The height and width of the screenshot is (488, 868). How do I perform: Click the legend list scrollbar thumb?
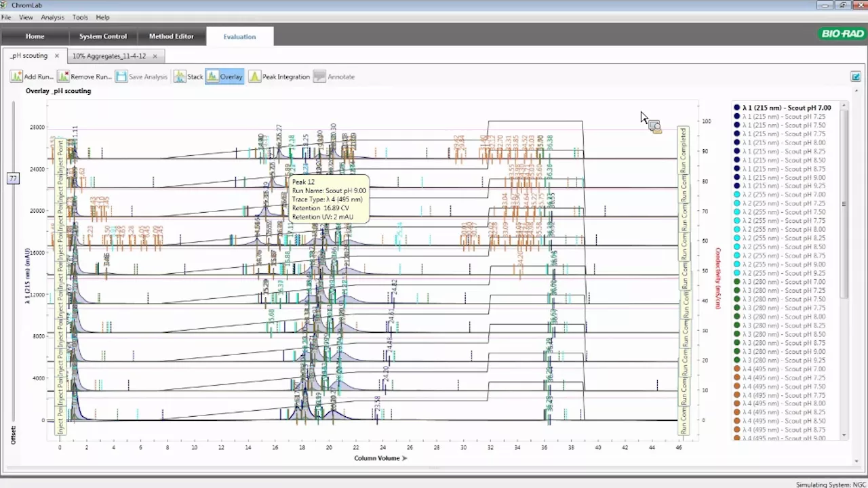tap(844, 203)
